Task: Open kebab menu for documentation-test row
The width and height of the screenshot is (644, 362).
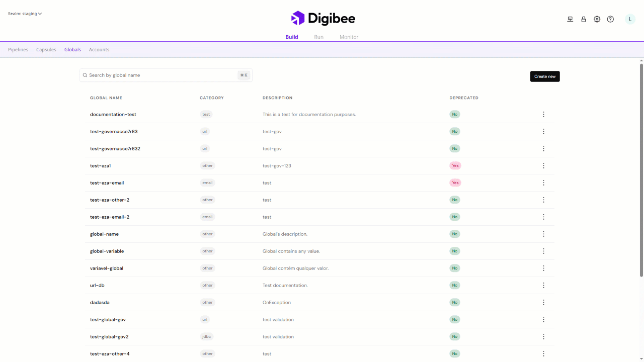Action: 543,115
